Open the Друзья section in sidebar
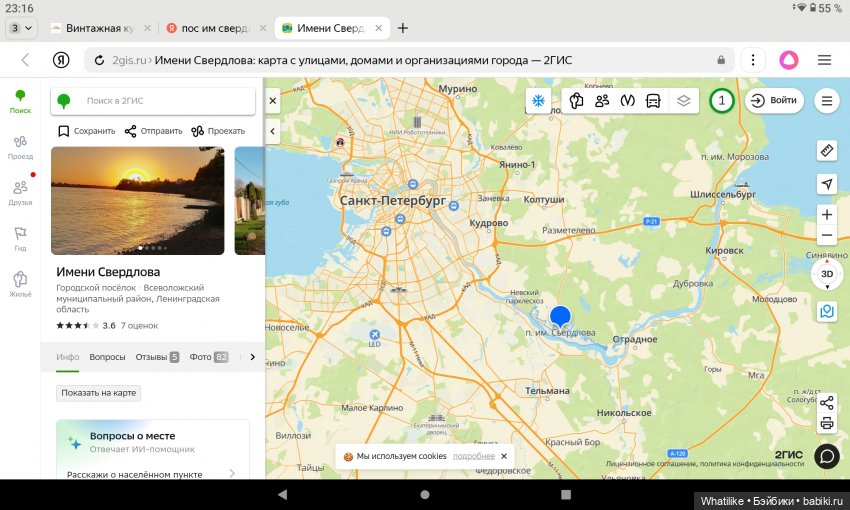Image resolution: width=850 pixels, height=510 pixels. [20, 192]
